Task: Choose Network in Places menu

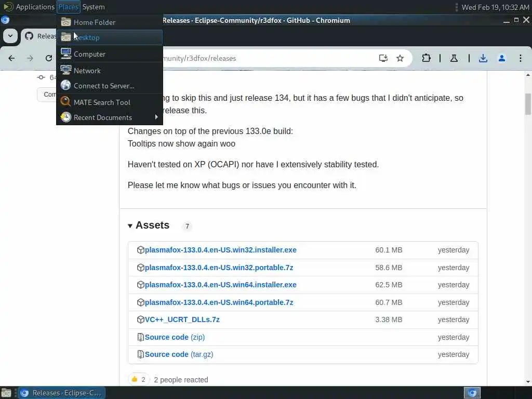Action: [x=109, y=71]
